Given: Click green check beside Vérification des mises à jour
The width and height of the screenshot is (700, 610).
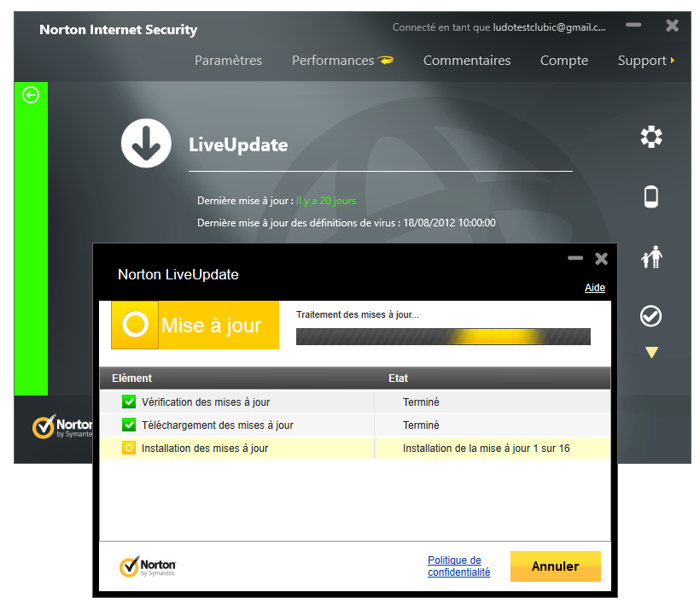Looking at the screenshot, I should click(x=129, y=402).
